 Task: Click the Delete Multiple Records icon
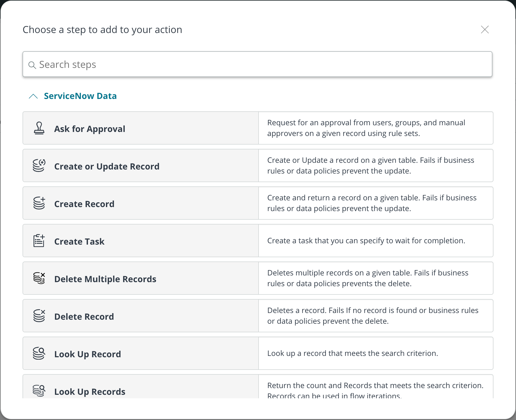(x=39, y=278)
